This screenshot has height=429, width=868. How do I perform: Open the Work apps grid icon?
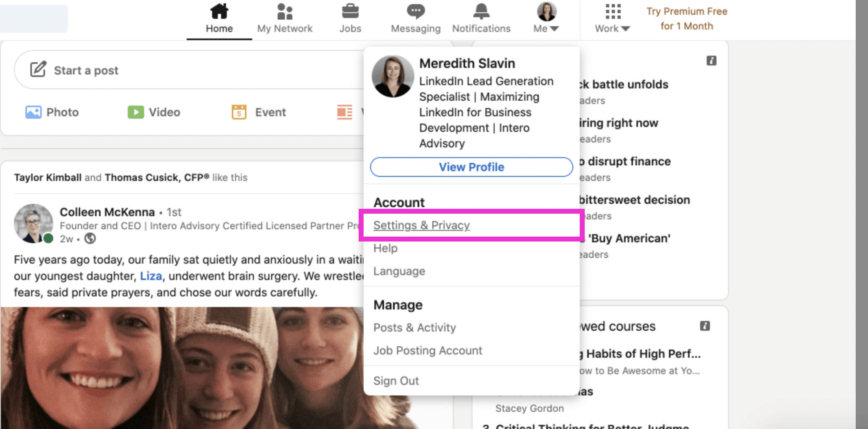coord(613,11)
